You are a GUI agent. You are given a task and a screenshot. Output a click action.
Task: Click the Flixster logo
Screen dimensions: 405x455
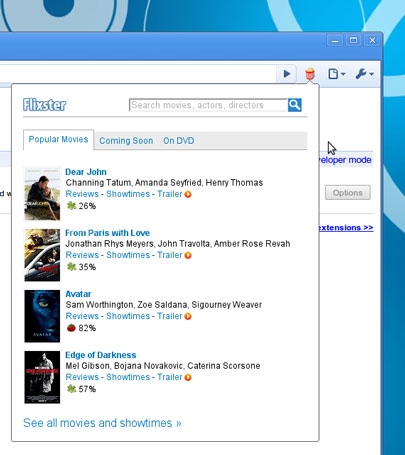tap(44, 105)
